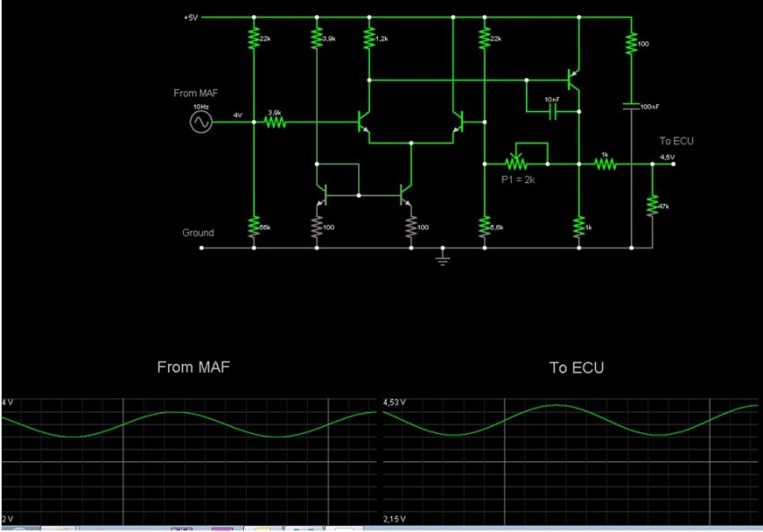The width and height of the screenshot is (763, 532).
Task: Click the To ECU label beside the output
Action: pyautogui.click(x=677, y=141)
